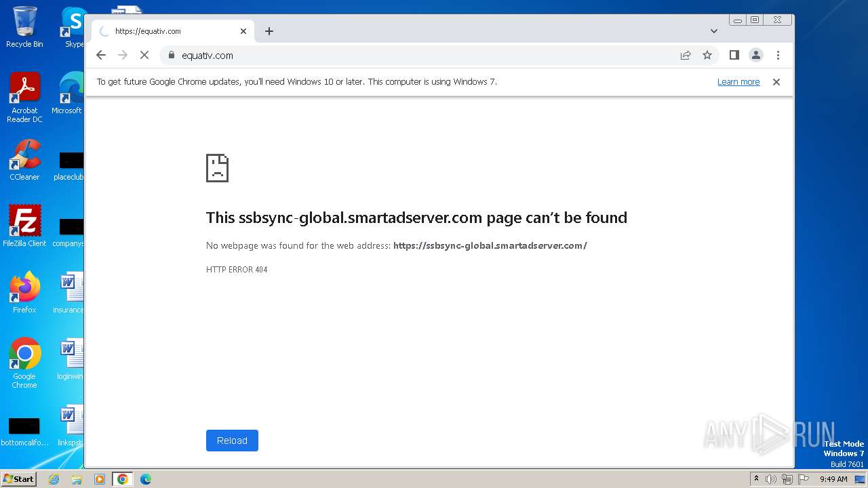Click the Reload button

pyautogui.click(x=232, y=441)
